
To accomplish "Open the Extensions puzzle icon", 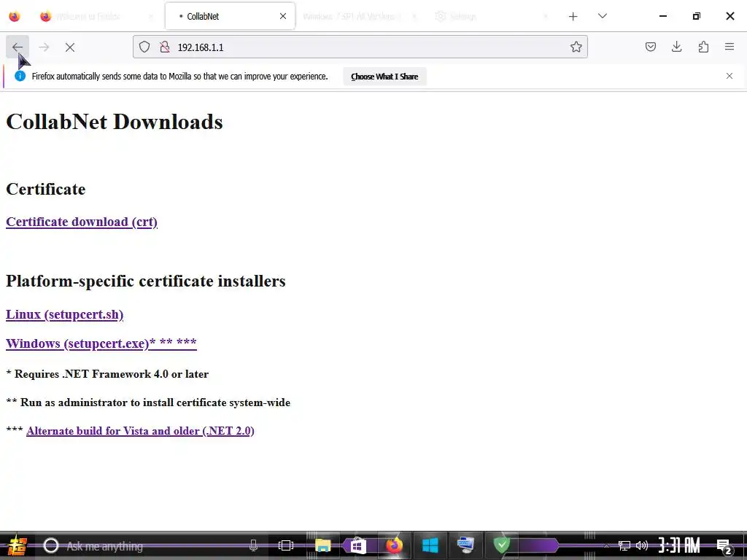I will [x=703, y=47].
